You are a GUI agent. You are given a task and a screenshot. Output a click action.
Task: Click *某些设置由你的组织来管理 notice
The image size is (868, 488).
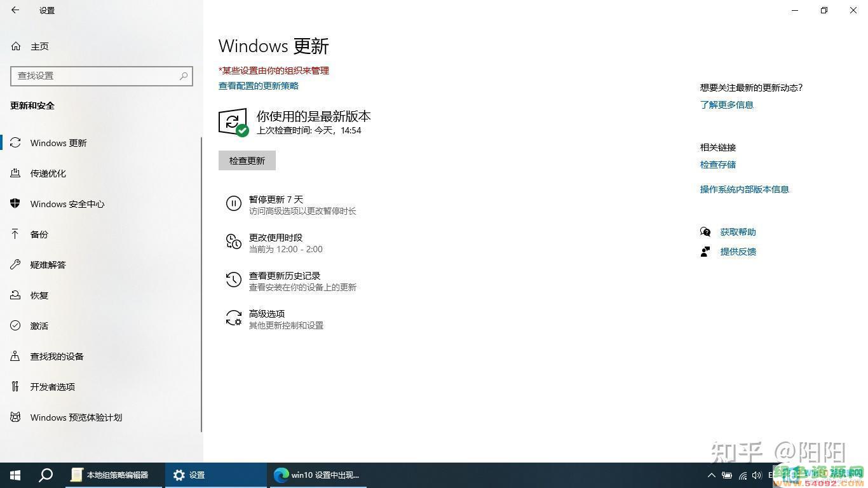(274, 71)
